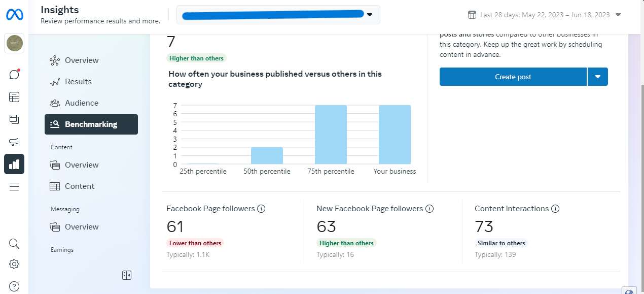Open the Last 28 days date range dropdown

click(x=618, y=15)
